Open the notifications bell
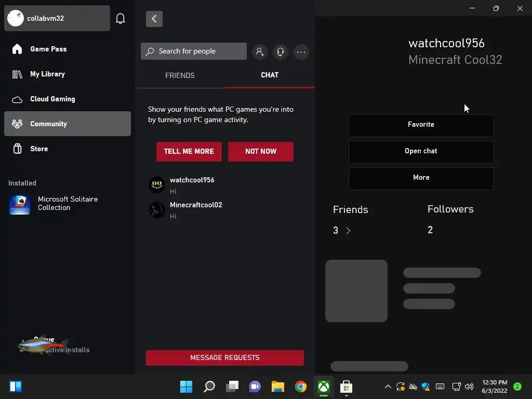Image resolution: width=532 pixels, height=399 pixels. [121, 18]
